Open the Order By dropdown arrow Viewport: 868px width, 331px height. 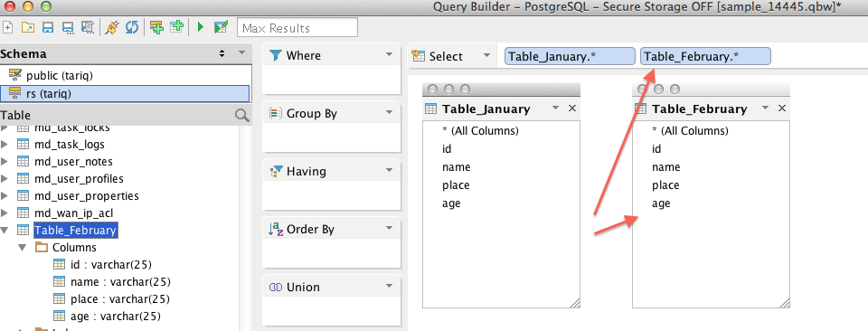[389, 228]
